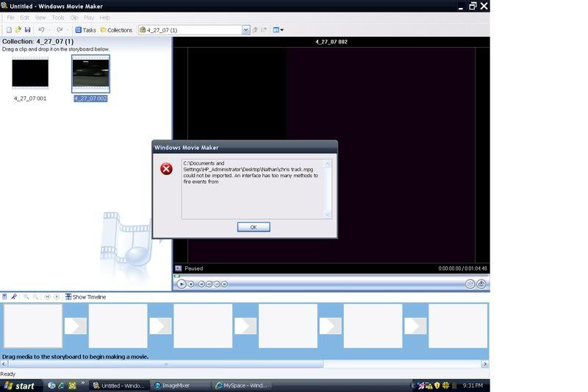Click the first empty storyboard cell
Screen dimensions: 588x392
coord(32,326)
